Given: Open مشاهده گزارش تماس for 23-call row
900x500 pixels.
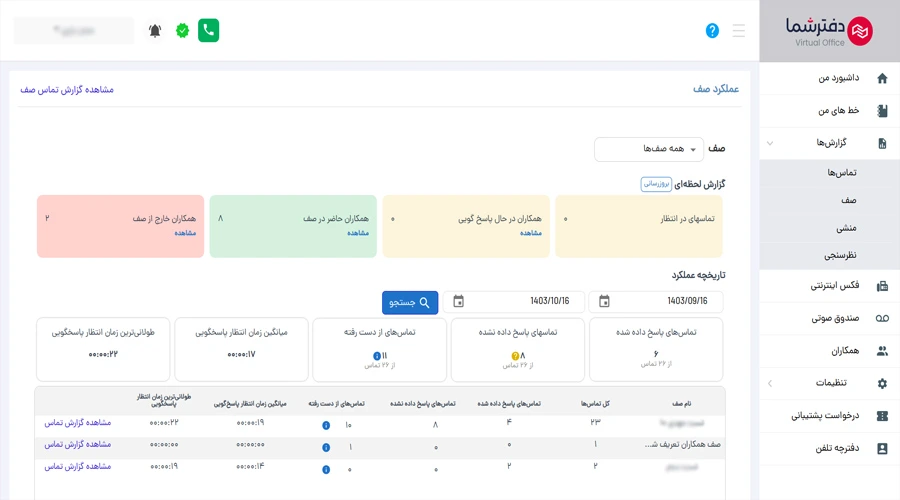Looking at the screenshot, I should [x=77, y=423].
